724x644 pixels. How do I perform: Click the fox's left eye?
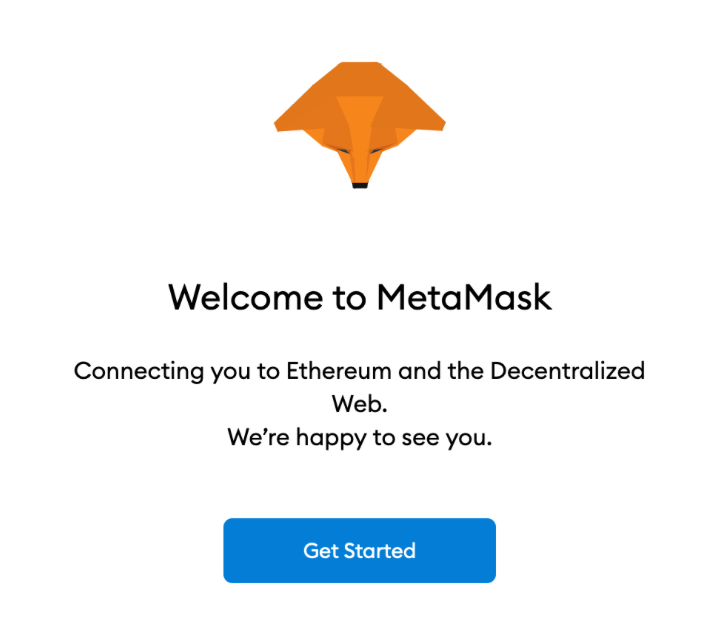click(343, 151)
